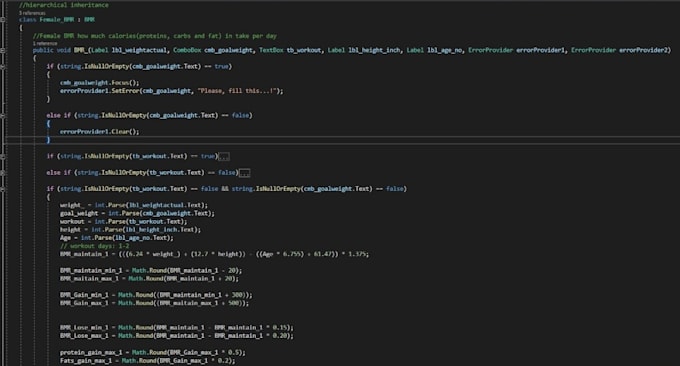This screenshot has height=366, width=680.
Task: Click Age = int.Parse(lbl_age_no.Text) line
Action: [x=117, y=238]
